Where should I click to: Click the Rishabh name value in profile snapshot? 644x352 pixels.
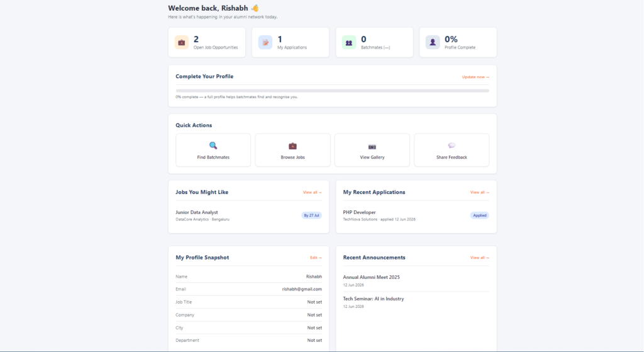click(x=314, y=276)
